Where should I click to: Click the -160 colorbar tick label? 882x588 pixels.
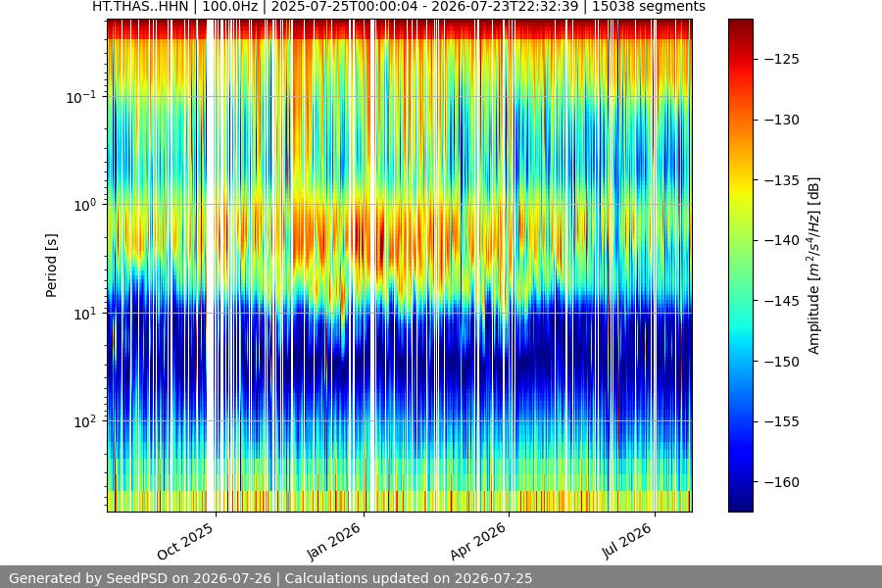(782, 482)
